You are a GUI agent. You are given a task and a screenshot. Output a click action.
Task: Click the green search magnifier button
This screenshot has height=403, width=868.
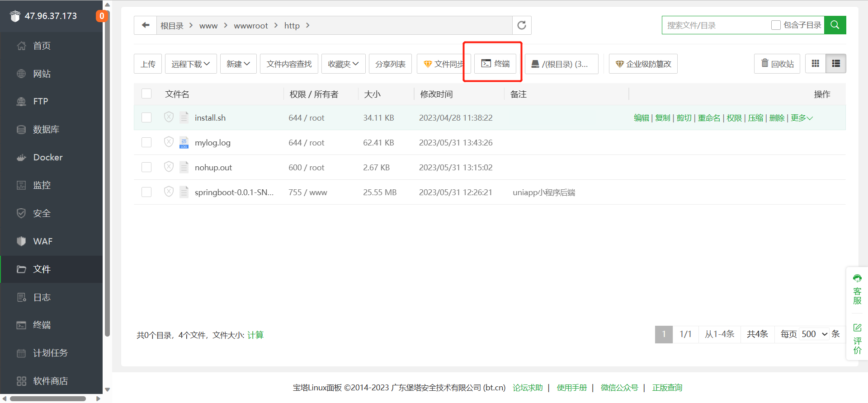835,25
